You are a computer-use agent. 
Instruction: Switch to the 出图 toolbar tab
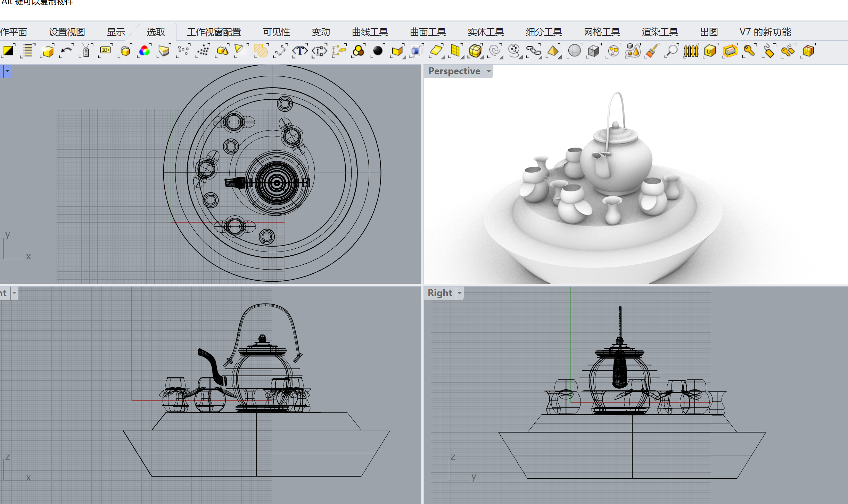[709, 32]
